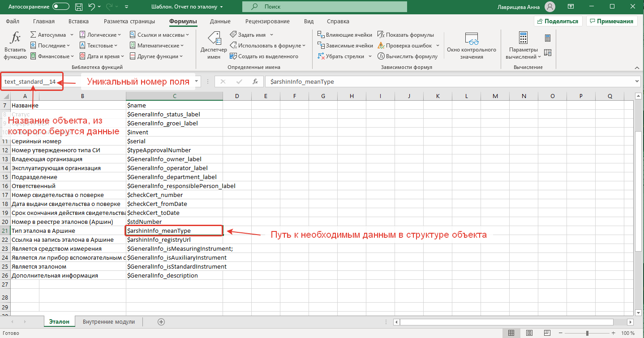Open the Математические functions list
The image size is (644, 338).
pyautogui.click(x=156, y=46)
